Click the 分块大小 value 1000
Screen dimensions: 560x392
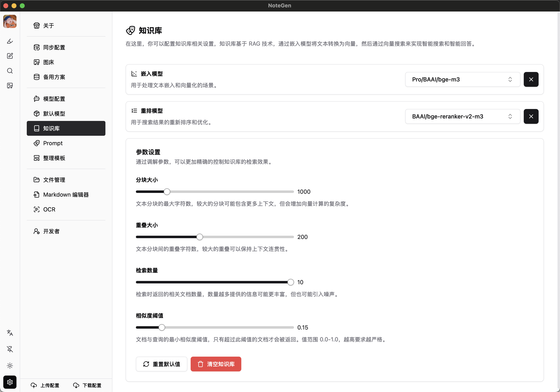[304, 192]
